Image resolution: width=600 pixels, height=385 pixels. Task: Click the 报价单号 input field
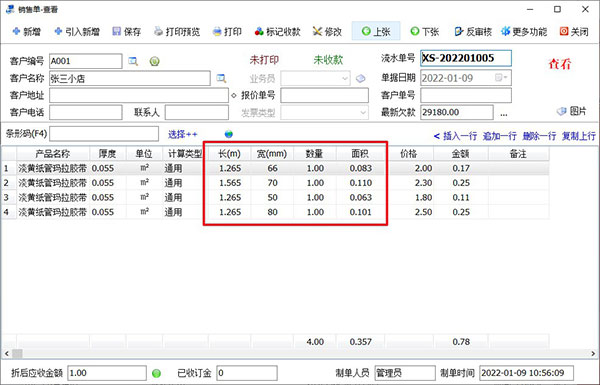tap(324, 95)
